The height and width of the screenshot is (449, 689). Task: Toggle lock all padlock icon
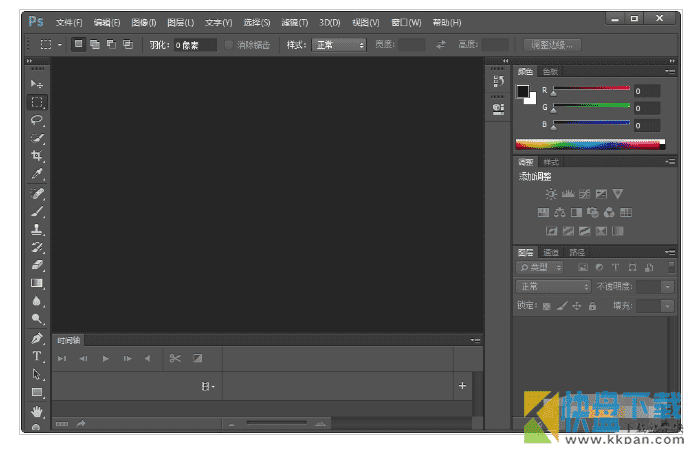[592, 306]
